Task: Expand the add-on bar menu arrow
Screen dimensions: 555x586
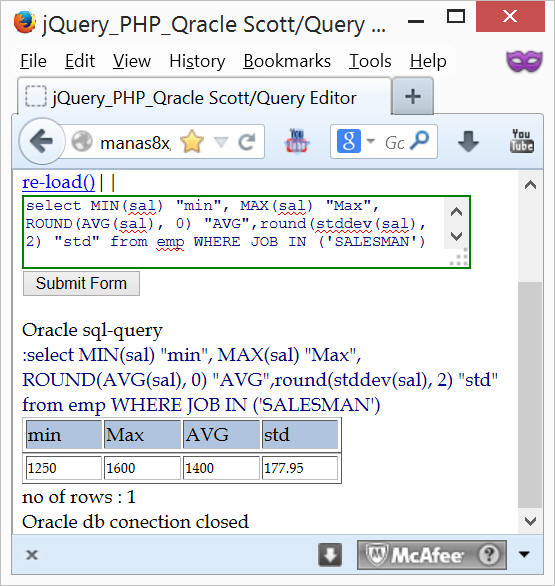Action: coord(524,554)
